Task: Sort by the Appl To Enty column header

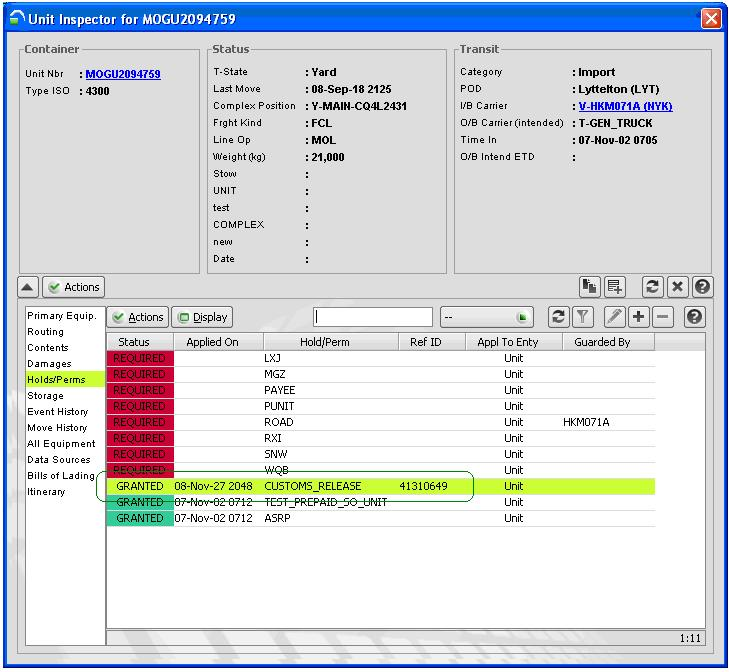Action: [514, 342]
